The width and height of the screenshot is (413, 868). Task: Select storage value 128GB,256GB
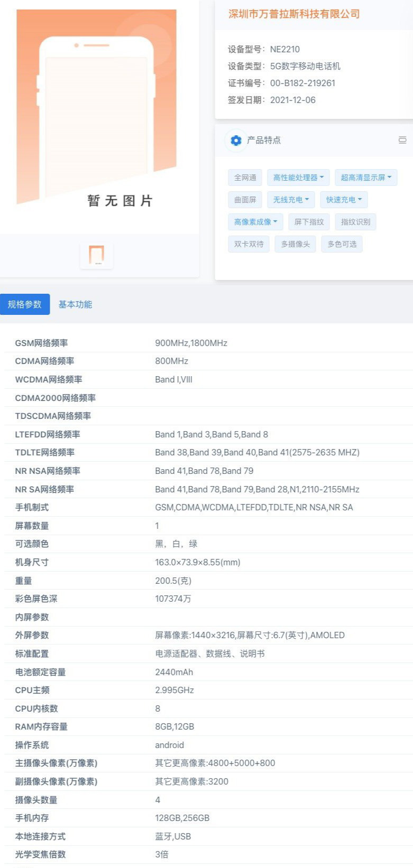coord(182,818)
